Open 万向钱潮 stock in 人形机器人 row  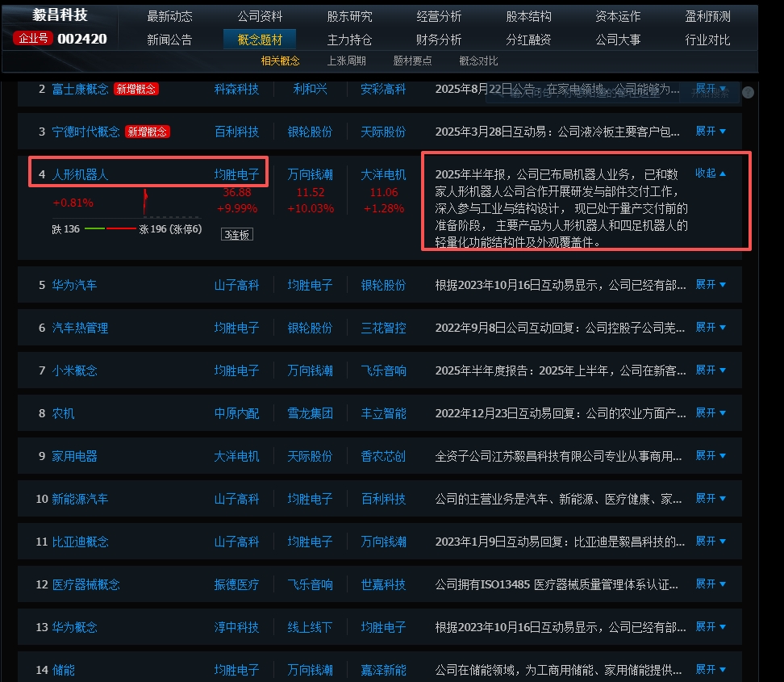pos(310,174)
